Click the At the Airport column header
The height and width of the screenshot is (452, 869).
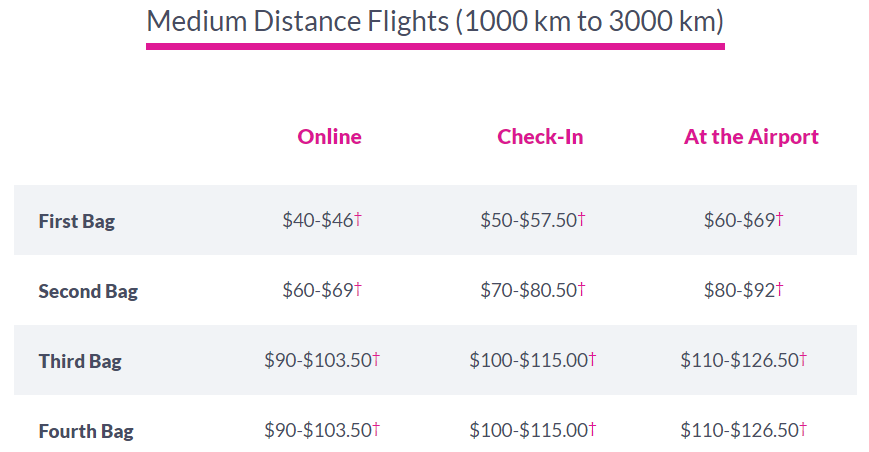pyautogui.click(x=751, y=137)
